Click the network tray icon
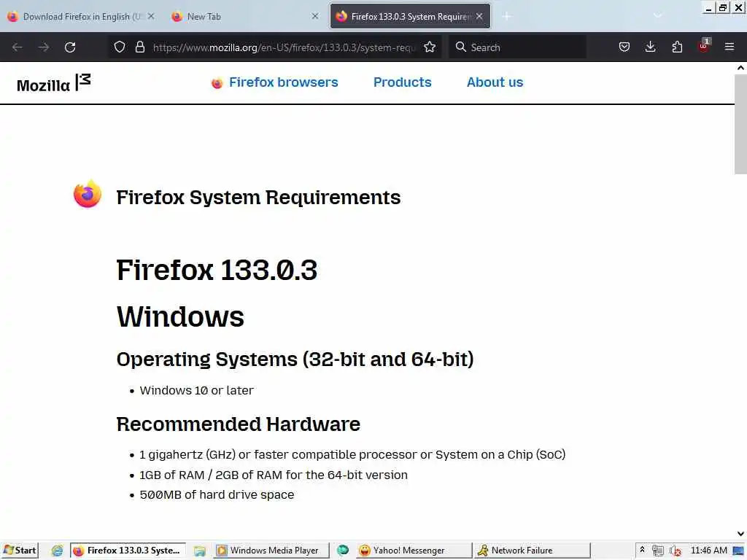This screenshot has width=747, height=560. click(x=658, y=551)
